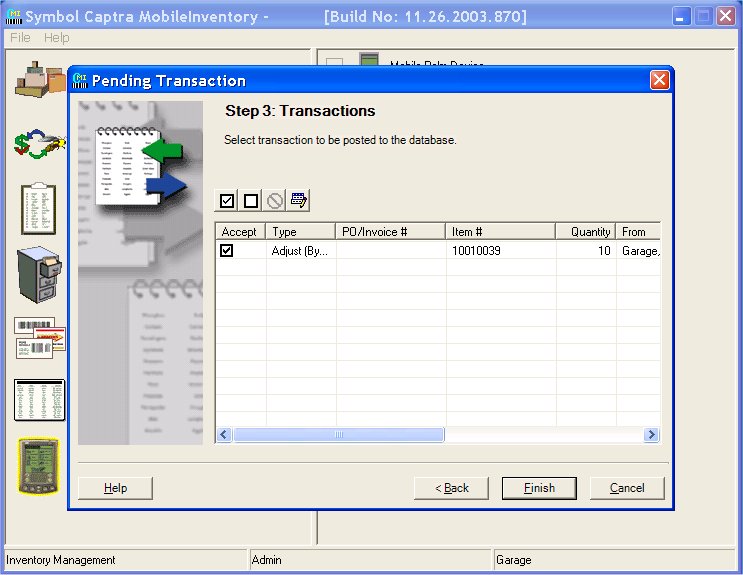This screenshot has height=575, width=743.
Task: Close the Pending Transaction dialog
Action: click(x=660, y=80)
